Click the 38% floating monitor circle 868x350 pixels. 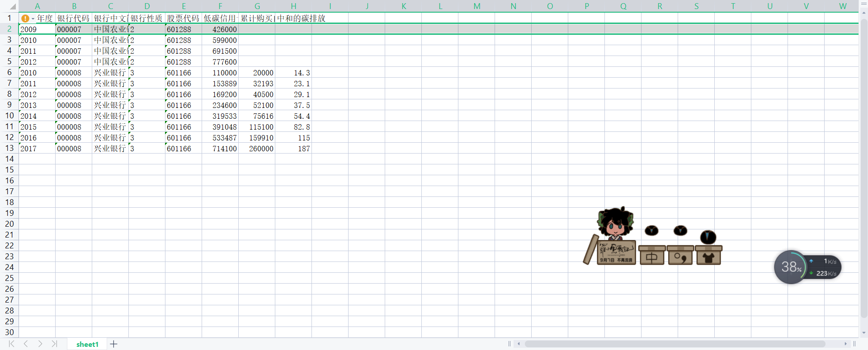(x=791, y=267)
